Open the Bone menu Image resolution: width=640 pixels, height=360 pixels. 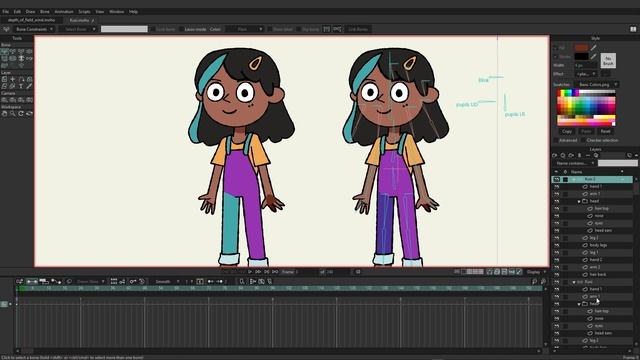pos(44,12)
